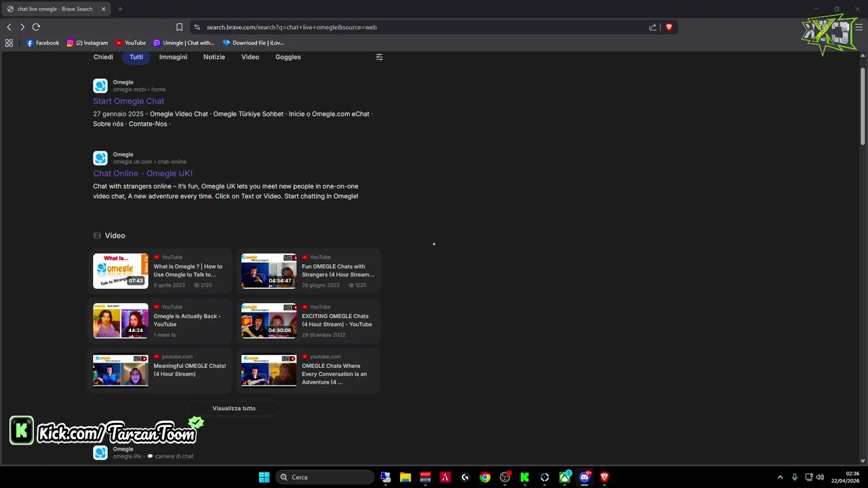
Task: Open Meaningful OMEGLE Chats video title
Action: click(x=189, y=369)
